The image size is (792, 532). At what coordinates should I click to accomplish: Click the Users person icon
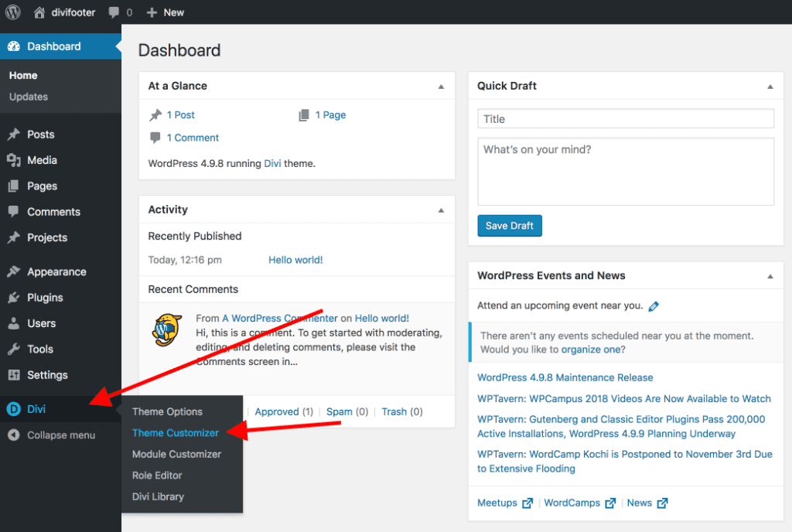(14, 323)
